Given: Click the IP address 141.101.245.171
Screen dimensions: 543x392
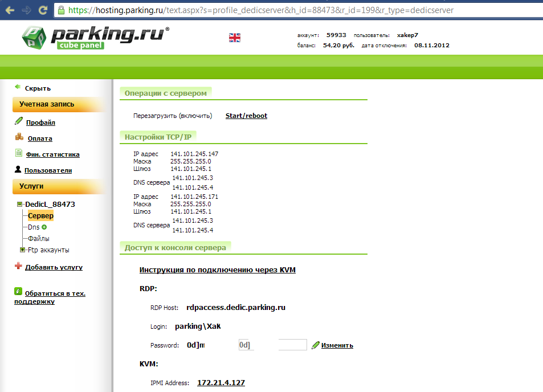Looking at the screenshot, I should (194, 197).
